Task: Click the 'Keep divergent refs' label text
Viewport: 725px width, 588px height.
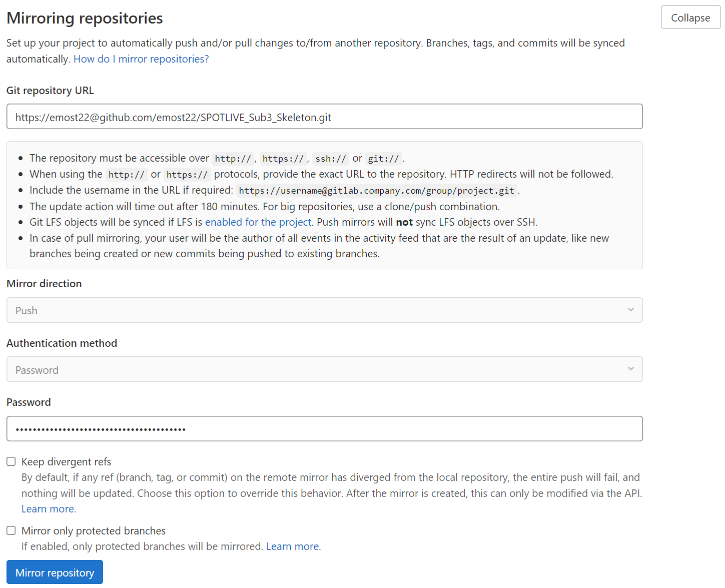Action: point(66,462)
